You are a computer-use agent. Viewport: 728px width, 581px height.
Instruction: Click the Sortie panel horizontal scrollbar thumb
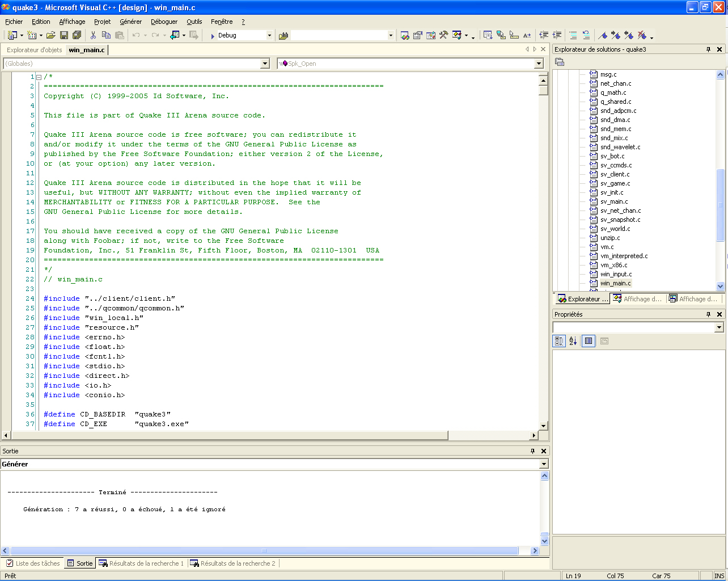click(x=264, y=550)
